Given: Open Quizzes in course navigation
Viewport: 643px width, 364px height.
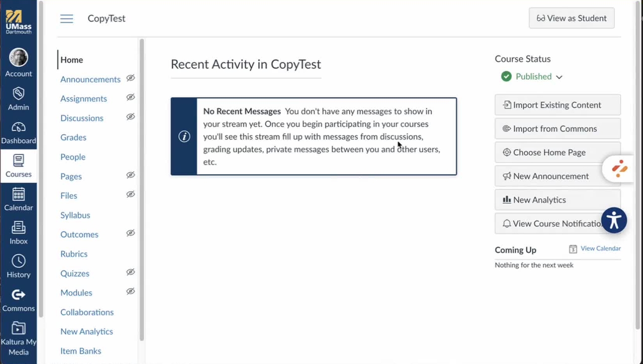Looking at the screenshot, I should [75, 274].
